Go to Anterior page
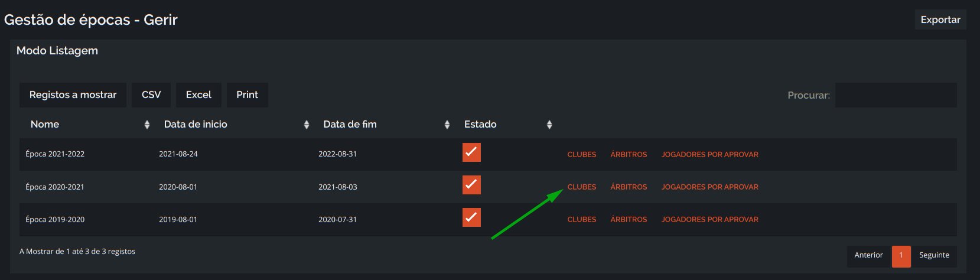Image resolution: width=980 pixels, height=280 pixels. [868, 256]
